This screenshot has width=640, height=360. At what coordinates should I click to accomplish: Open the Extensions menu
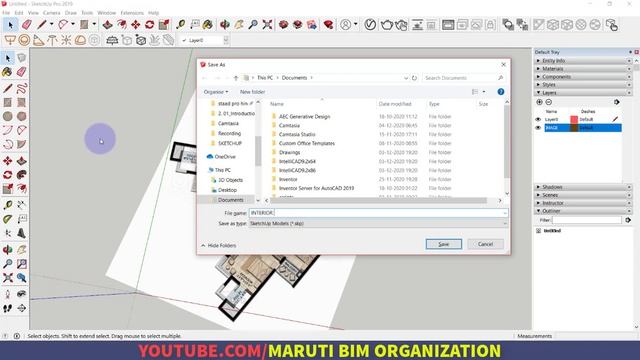[x=132, y=13]
